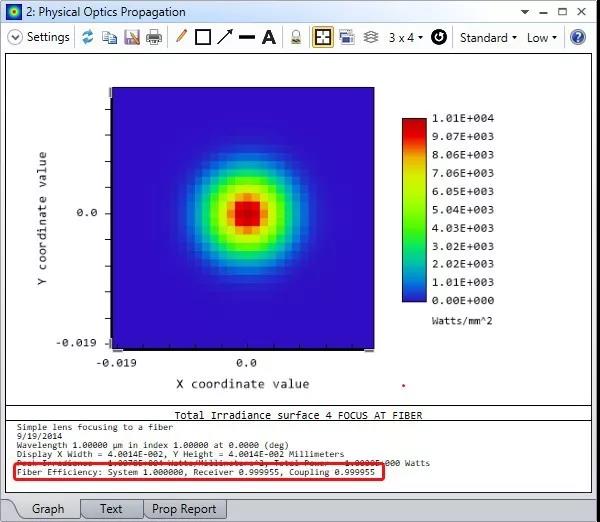Switch to the Text tab
600x522 pixels.
(111, 508)
